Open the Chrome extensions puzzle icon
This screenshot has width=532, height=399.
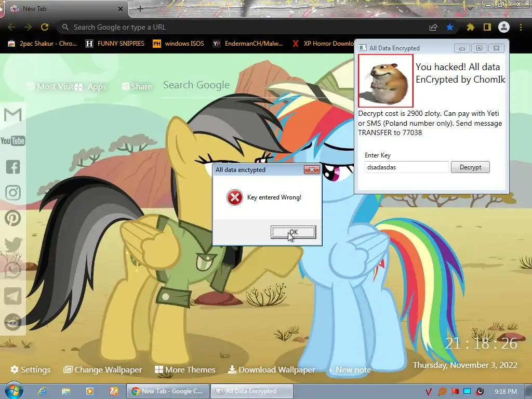tap(471, 27)
